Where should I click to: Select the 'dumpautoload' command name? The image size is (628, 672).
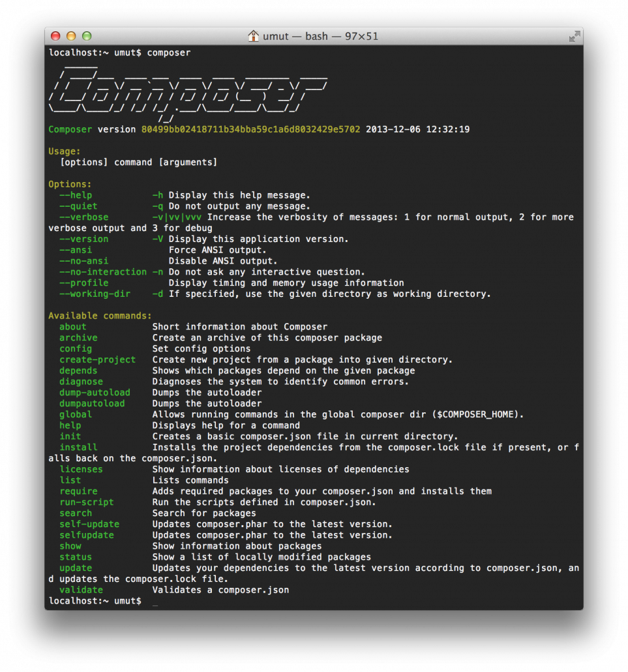(92, 404)
